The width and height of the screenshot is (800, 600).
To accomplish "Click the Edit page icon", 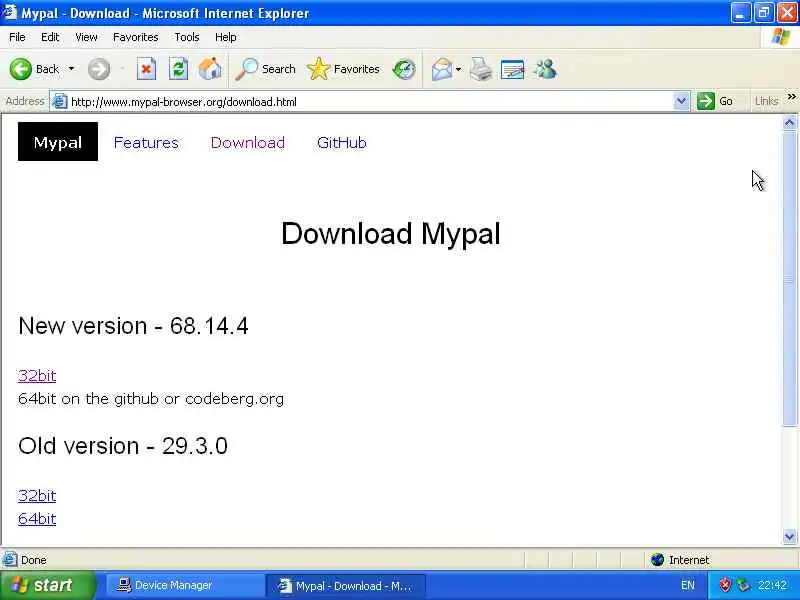I will tap(513, 69).
